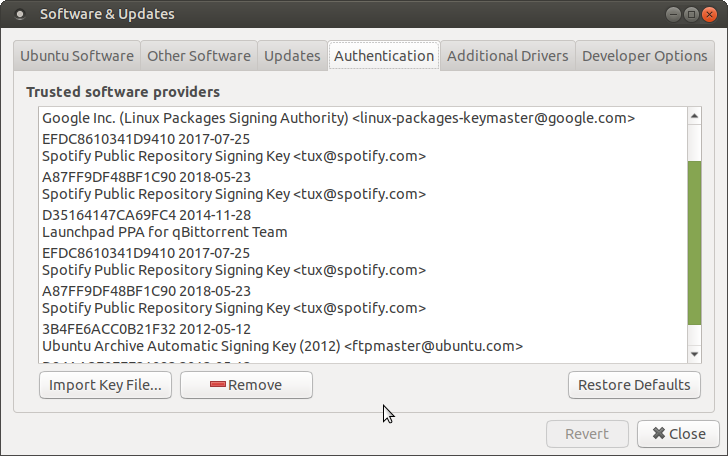Maximize the Software & Updates window
Screen dimensions: 728x456
(691, 14)
